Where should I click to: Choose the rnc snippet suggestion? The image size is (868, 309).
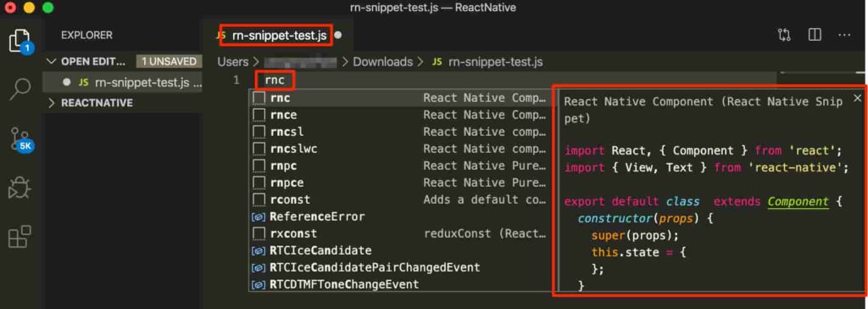pyautogui.click(x=401, y=98)
